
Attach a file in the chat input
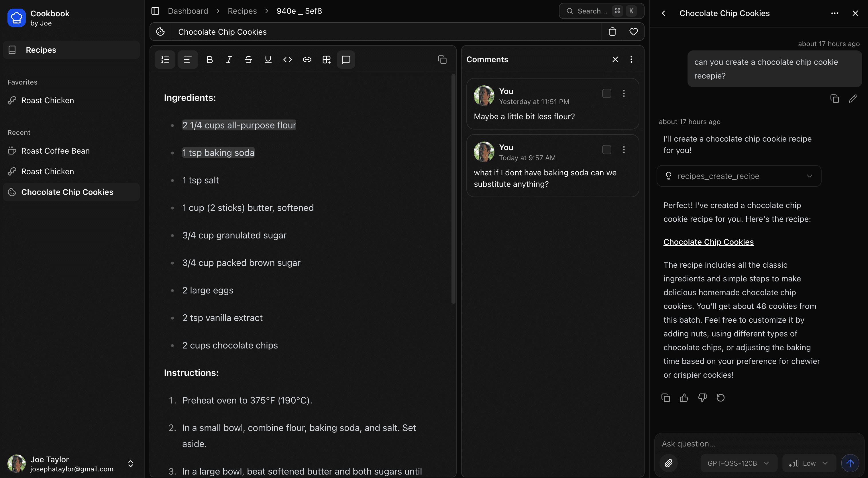coord(669,463)
